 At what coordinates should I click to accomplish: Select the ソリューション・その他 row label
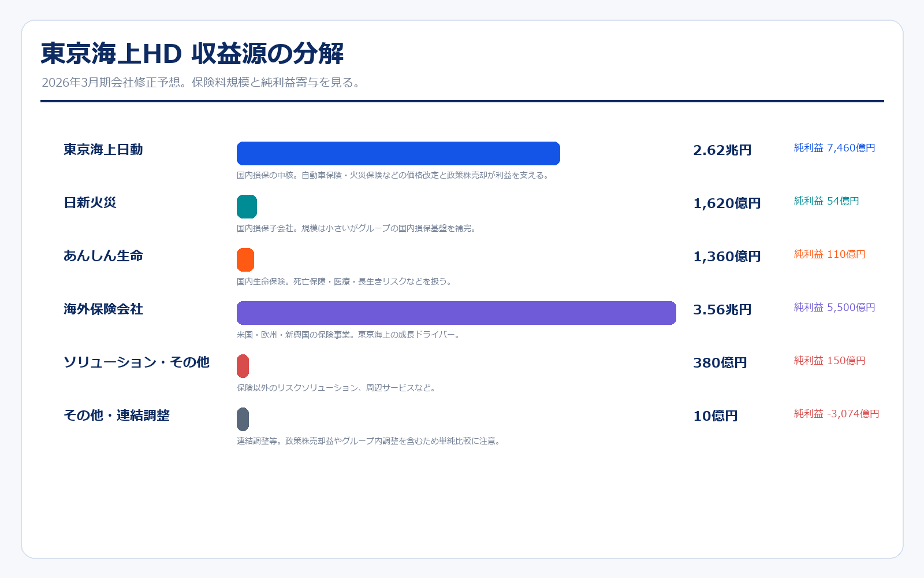click(136, 362)
